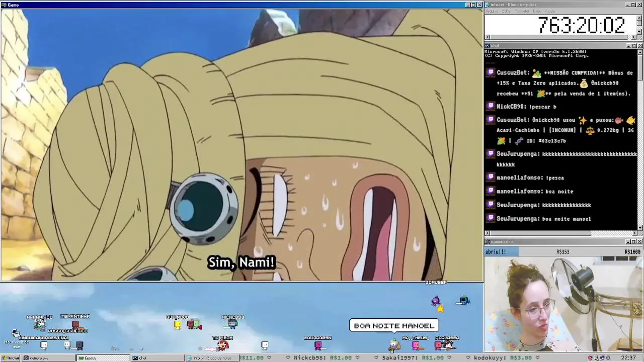The width and height of the screenshot is (644, 362).
Task: Activate info.txt Bloco de notas in taskbar
Action: click(212, 358)
